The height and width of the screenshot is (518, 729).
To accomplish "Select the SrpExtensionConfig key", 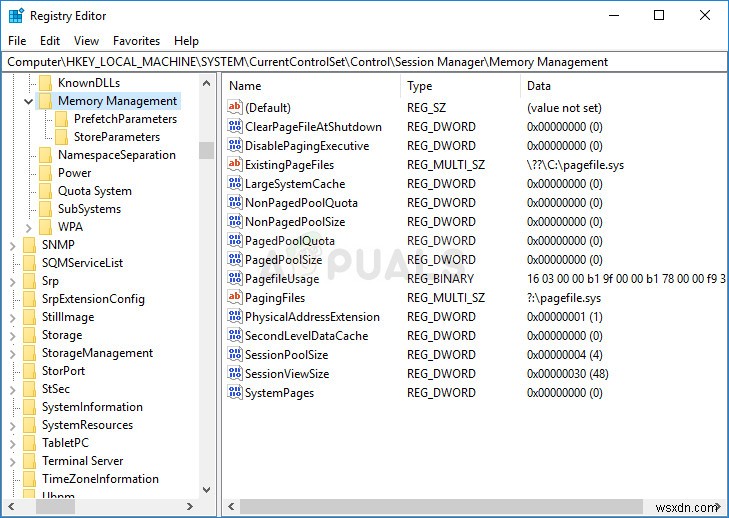I will [93, 299].
